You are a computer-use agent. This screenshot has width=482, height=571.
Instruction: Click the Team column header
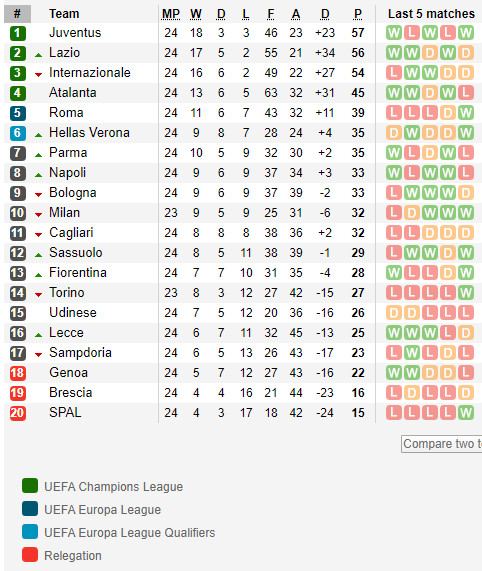64,14
